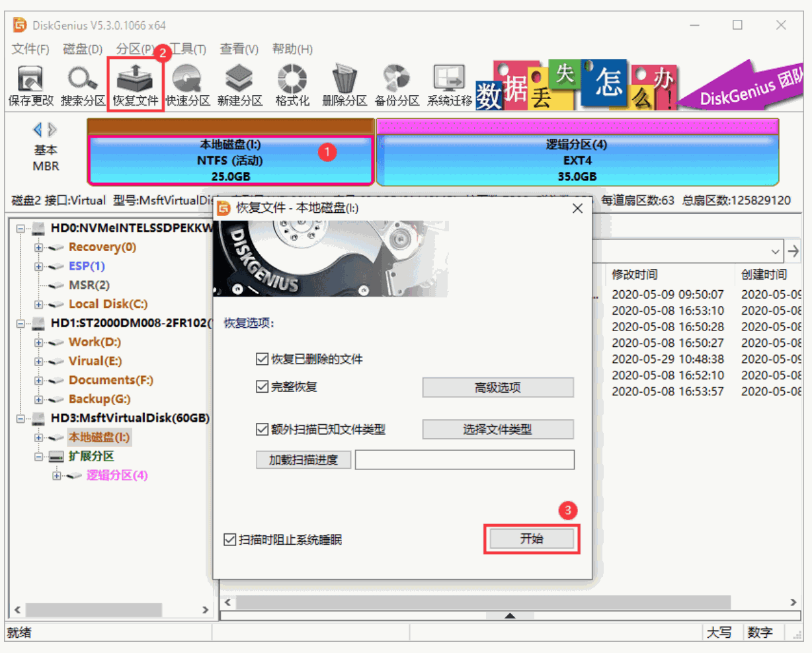Click the 加载扫描进度 button
Screen dimensions: 812x653
click(x=304, y=460)
